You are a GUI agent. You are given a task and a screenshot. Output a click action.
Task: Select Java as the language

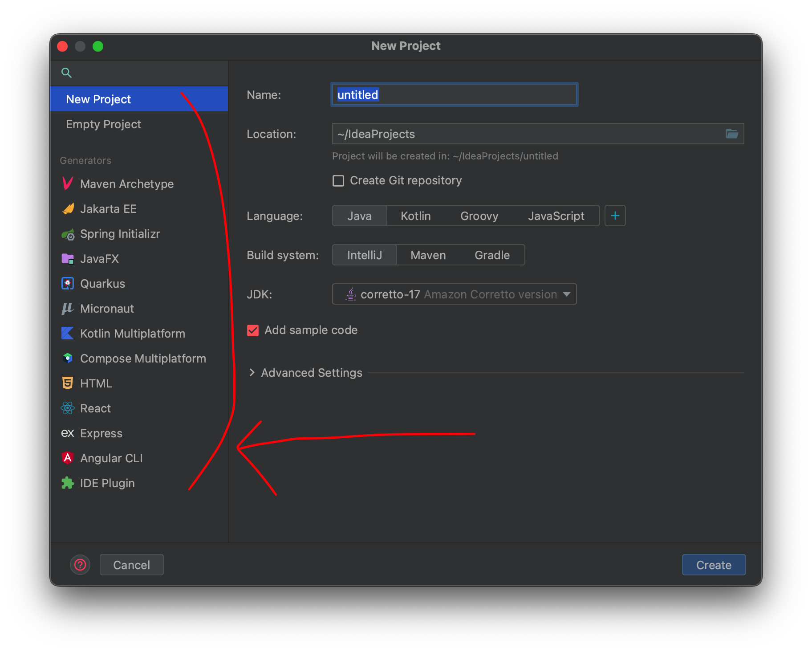pyautogui.click(x=360, y=216)
